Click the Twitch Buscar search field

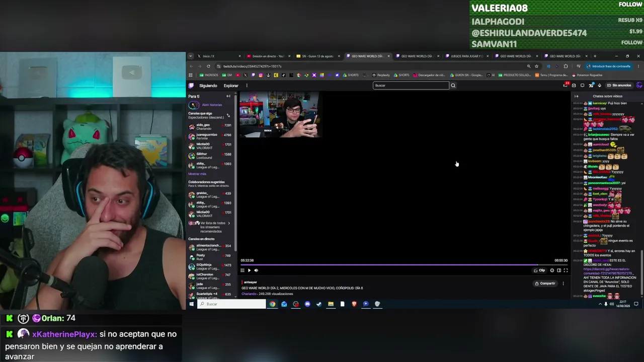coord(411,85)
